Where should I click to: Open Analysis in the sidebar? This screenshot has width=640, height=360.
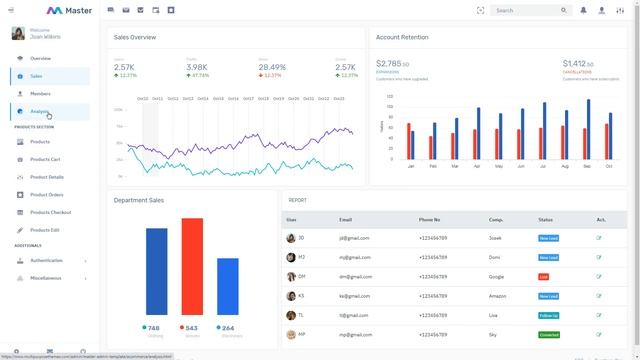coord(50,111)
